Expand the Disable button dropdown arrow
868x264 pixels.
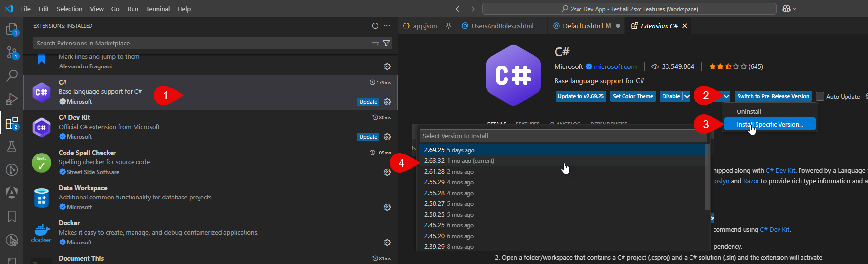pos(687,96)
